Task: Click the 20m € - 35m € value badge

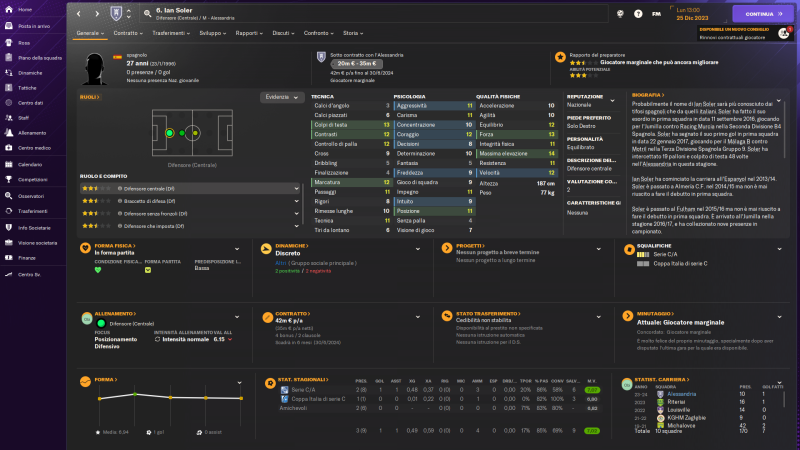Action: (357, 64)
